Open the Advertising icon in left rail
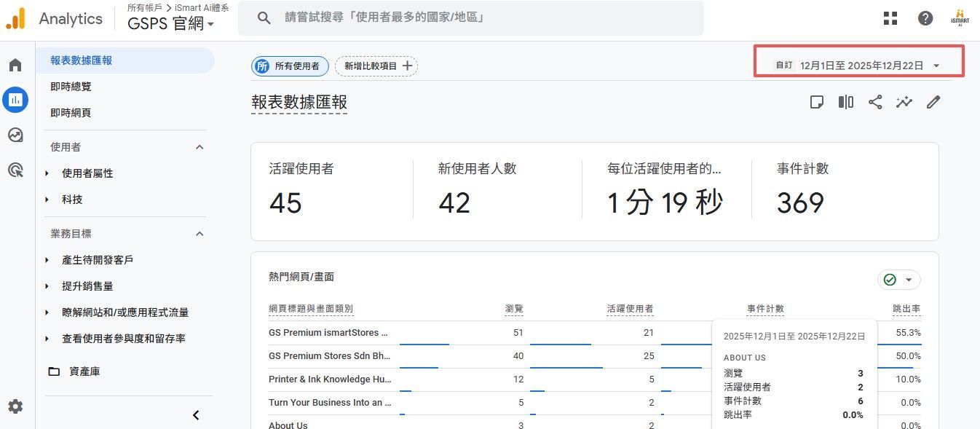 15,170
